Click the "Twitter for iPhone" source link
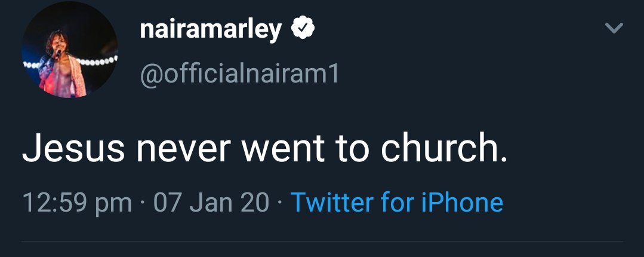Viewport: 644px width, 257px height. tap(396, 203)
